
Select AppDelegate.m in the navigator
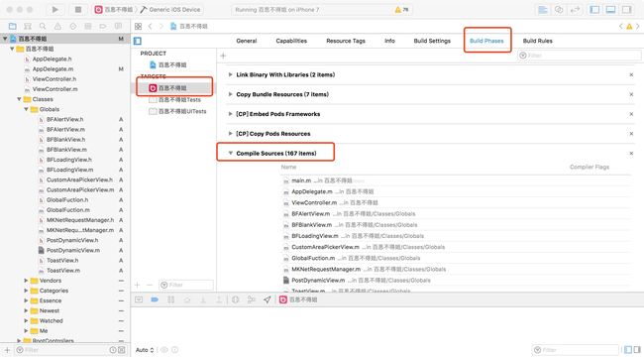[53, 69]
